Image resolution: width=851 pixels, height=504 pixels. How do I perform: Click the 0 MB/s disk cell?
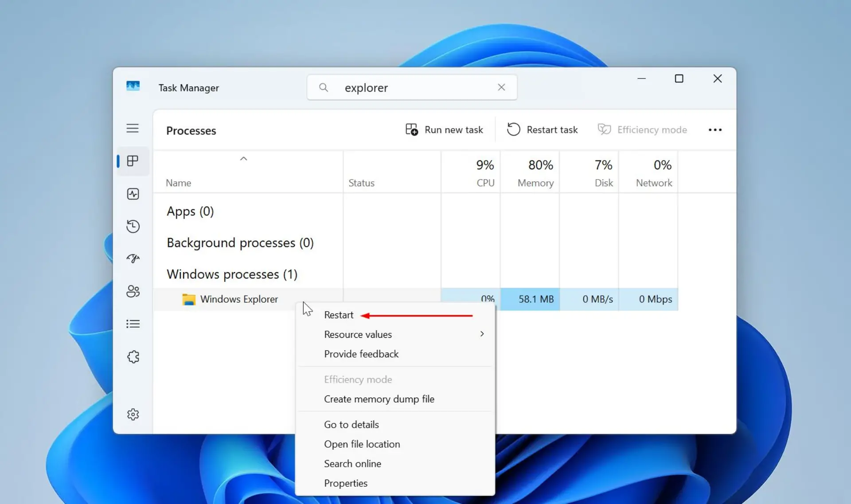(589, 300)
